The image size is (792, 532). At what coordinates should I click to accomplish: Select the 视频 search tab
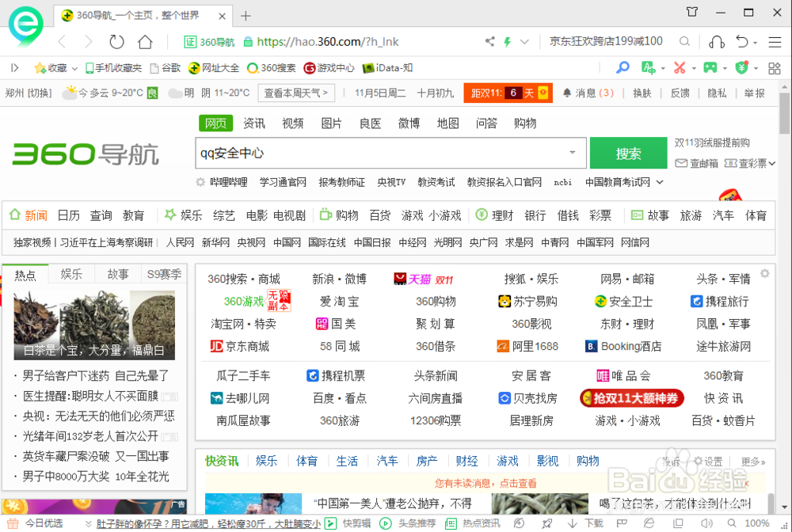point(292,123)
